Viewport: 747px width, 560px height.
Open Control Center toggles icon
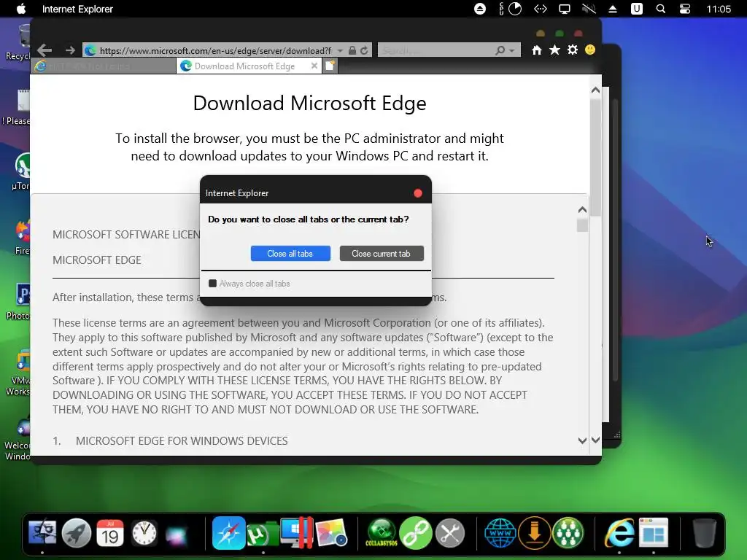pos(684,9)
